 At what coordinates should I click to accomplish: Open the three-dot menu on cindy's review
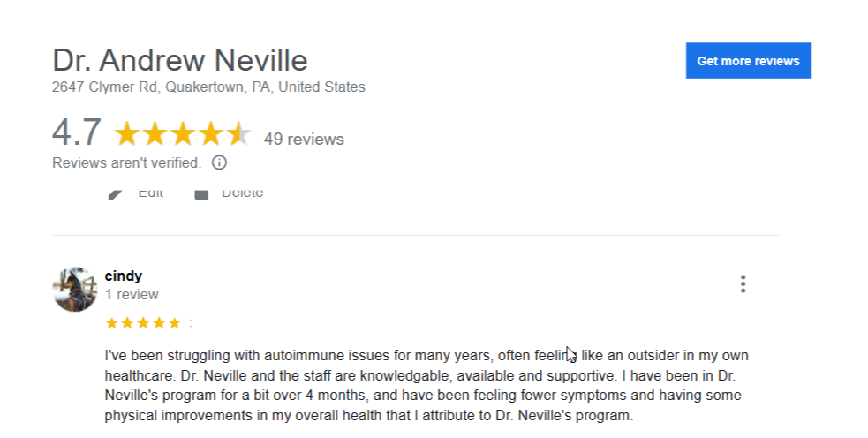[743, 284]
